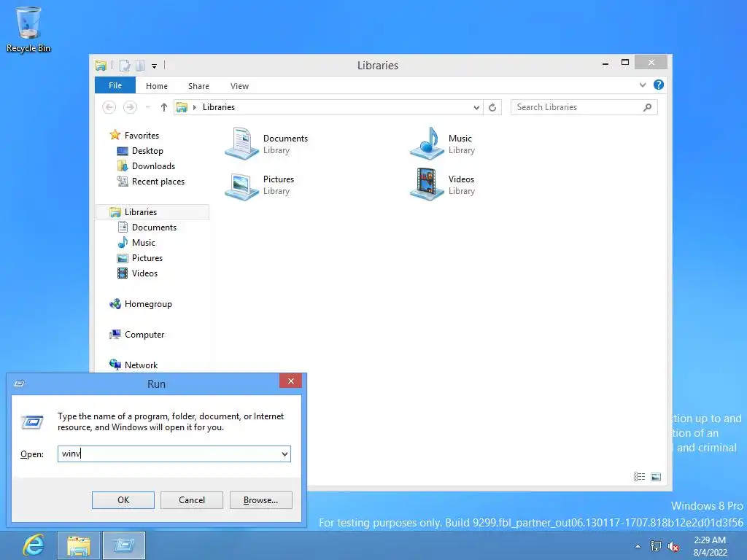This screenshot has width=747, height=560.
Task: Open Help with the question mark icon
Action: click(x=659, y=85)
